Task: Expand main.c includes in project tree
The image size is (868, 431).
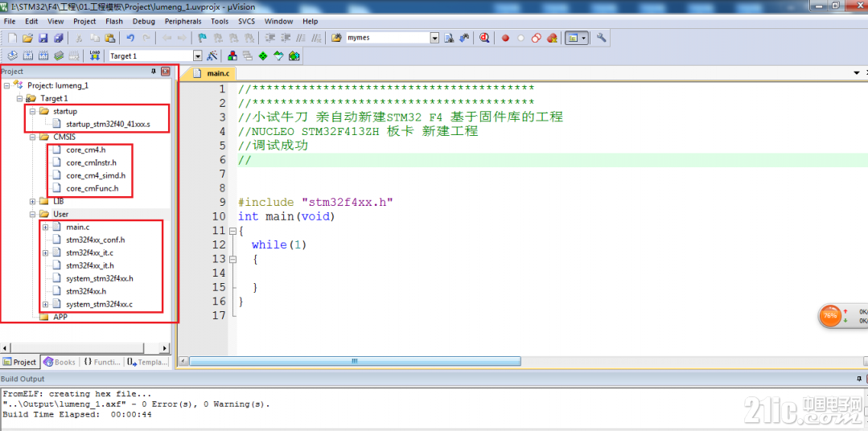Action: tap(45, 227)
